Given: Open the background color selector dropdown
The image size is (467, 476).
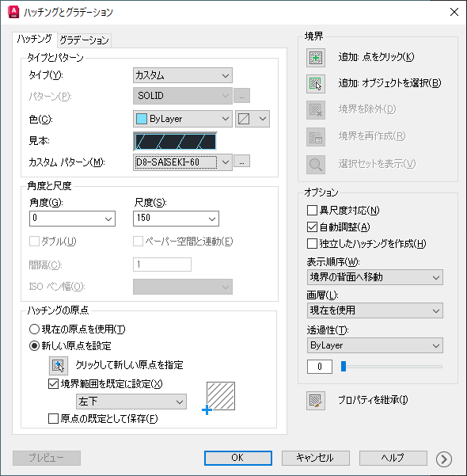Looking at the screenshot, I should (x=252, y=119).
